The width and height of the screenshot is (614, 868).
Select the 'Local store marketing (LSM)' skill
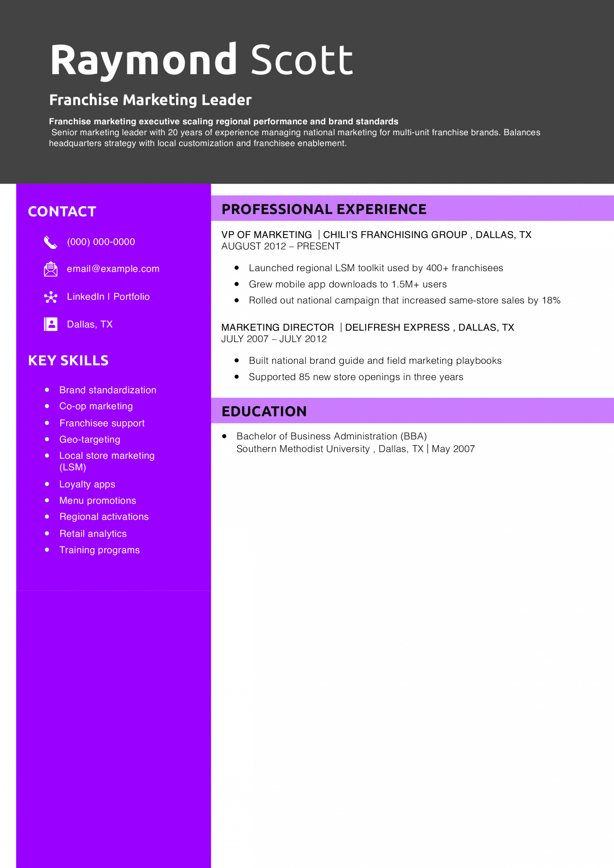107,462
